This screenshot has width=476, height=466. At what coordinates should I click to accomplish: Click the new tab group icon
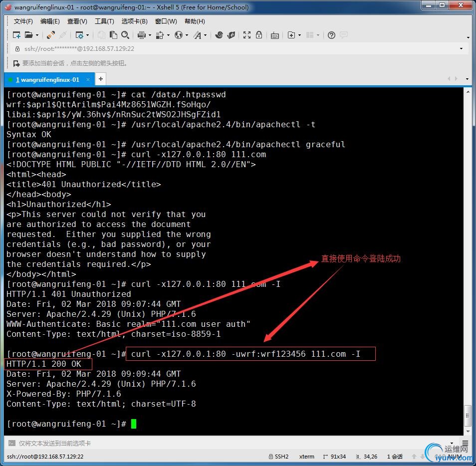tap(291, 35)
